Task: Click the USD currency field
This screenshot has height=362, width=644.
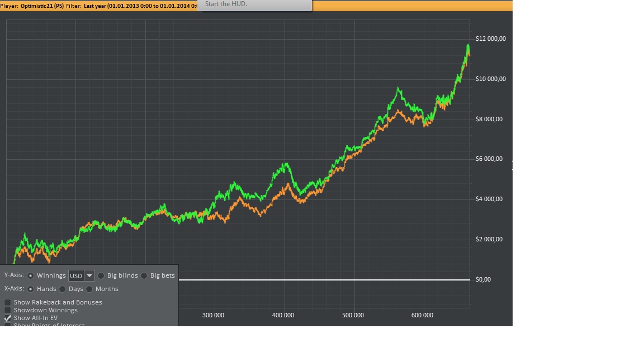Action: (x=77, y=276)
